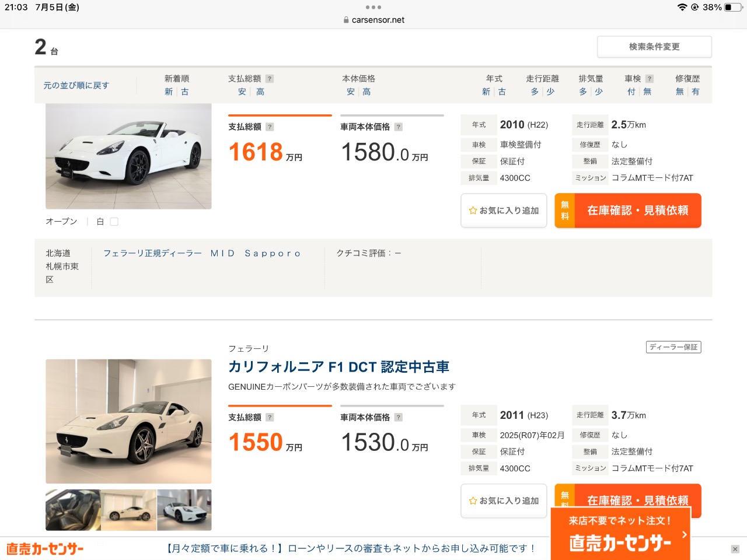
Task: Open the side-view garage thumbnail
Action: 128,510
